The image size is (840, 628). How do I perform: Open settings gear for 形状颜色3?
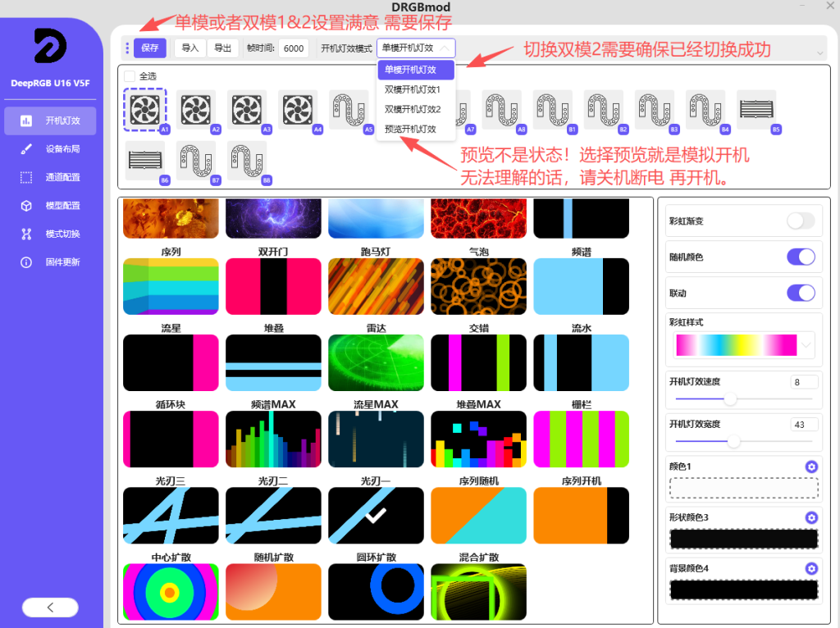tap(811, 517)
